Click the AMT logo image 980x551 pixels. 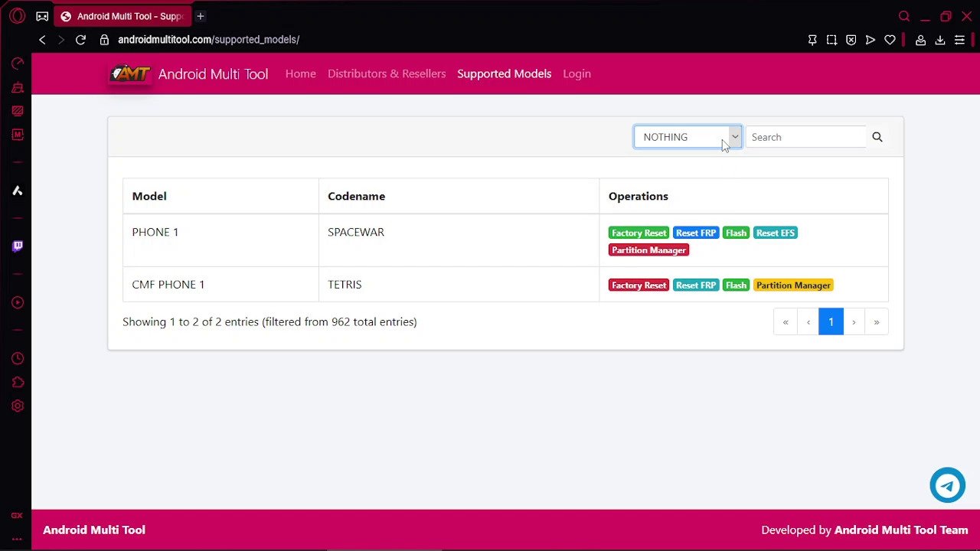click(130, 73)
